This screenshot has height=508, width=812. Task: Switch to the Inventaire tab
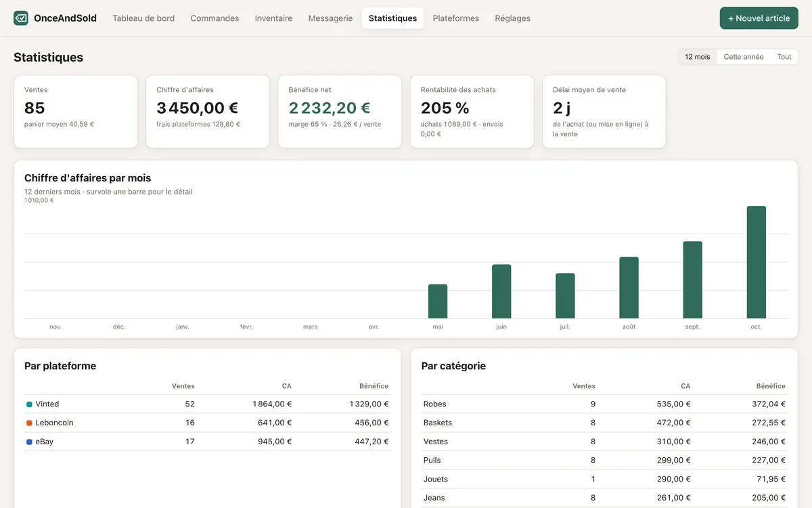pyautogui.click(x=273, y=18)
